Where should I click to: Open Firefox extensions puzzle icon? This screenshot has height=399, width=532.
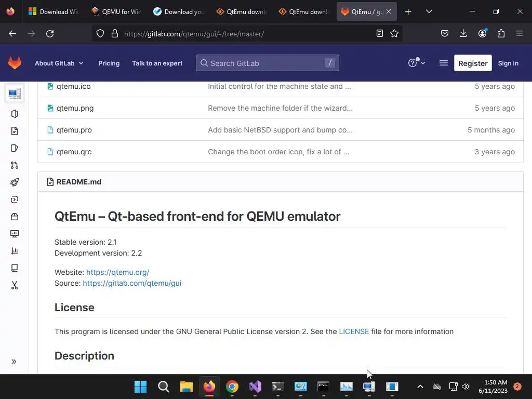[x=501, y=33]
